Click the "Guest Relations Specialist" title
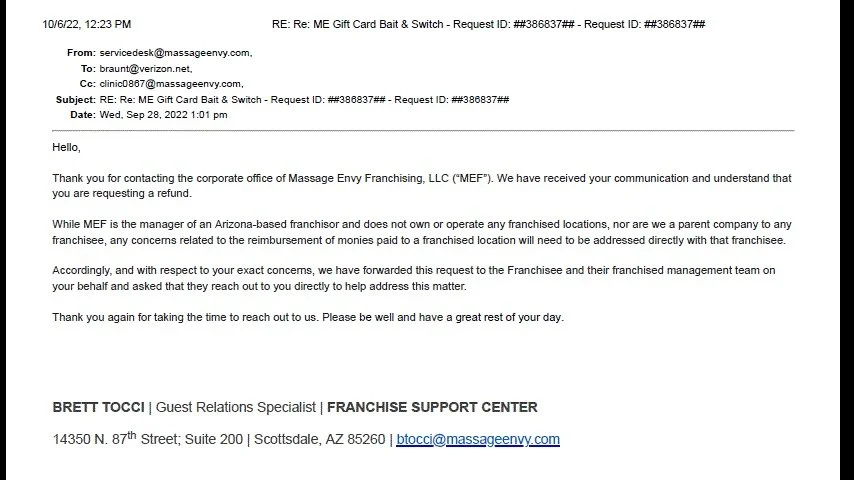The width and height of the screenshot is (854, 480). pos(237,407)
